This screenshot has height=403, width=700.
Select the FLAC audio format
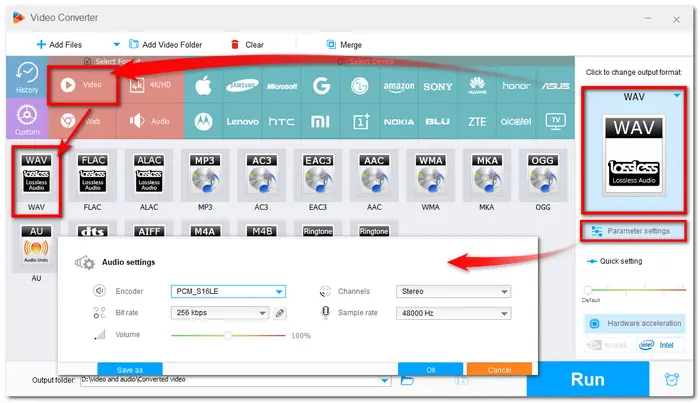(92, 181)
